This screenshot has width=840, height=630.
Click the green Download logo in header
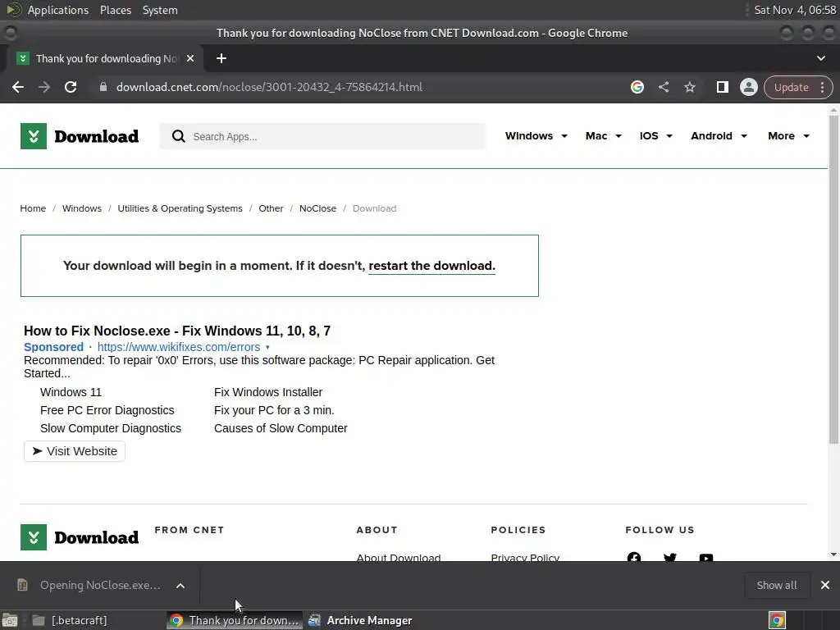point(80,136)
